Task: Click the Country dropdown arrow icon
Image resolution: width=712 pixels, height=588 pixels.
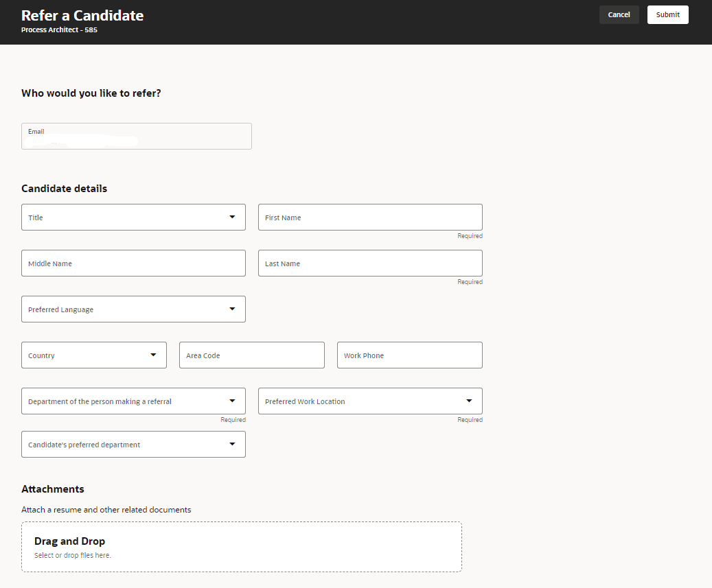Action: [154, 355]
